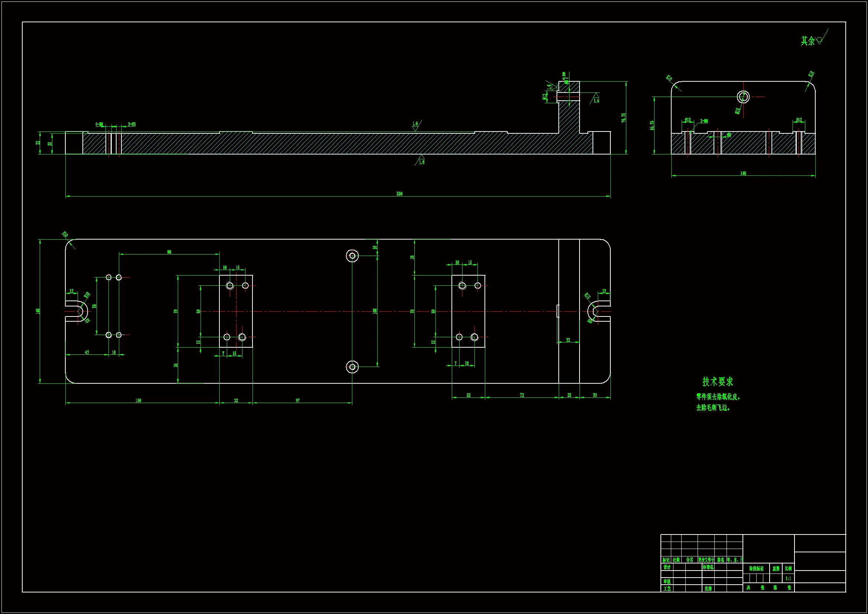The image size is (868, 614).
Task: Select the 140 width dimension in the end view
Action: click(743, 173)
